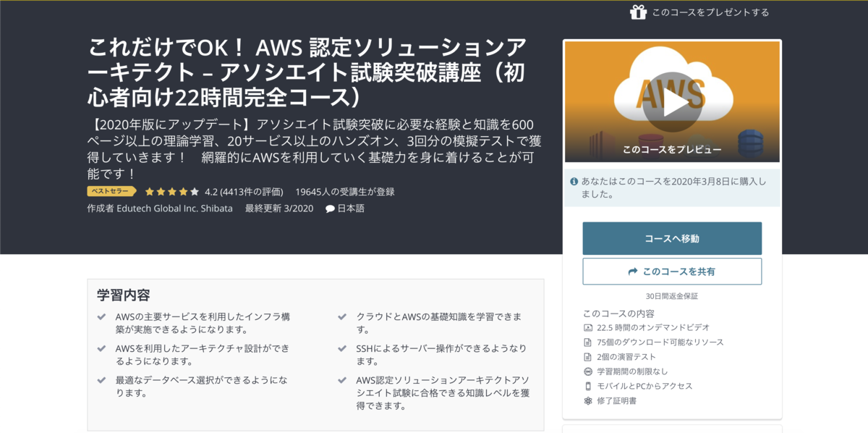Click checkmark beside 'AWSの主要サービスを利用したインフラ構築'

(x=102, y=317)
